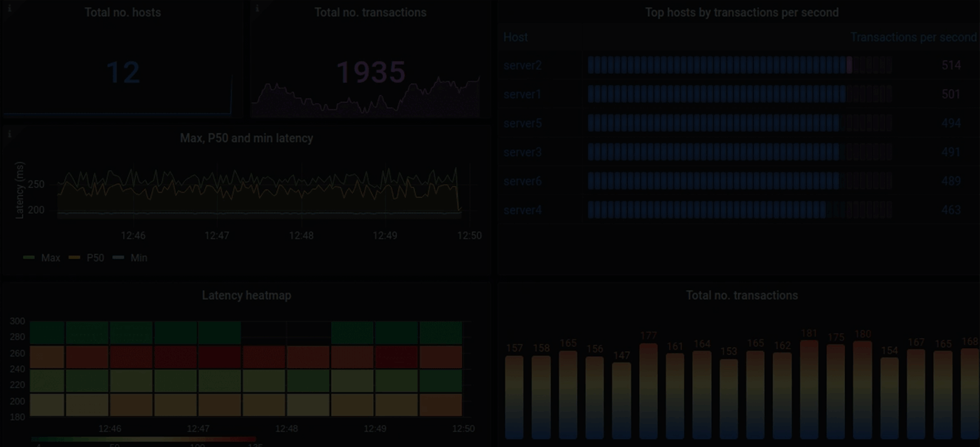Open the Latency heatmap panel title menu
980x447 pixels.
click(x=246, y=295)
